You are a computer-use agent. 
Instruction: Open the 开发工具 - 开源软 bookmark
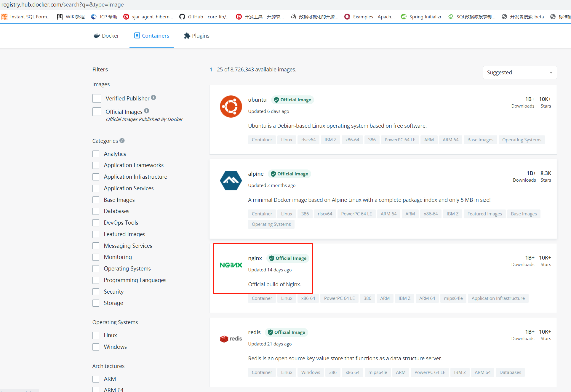260,17
